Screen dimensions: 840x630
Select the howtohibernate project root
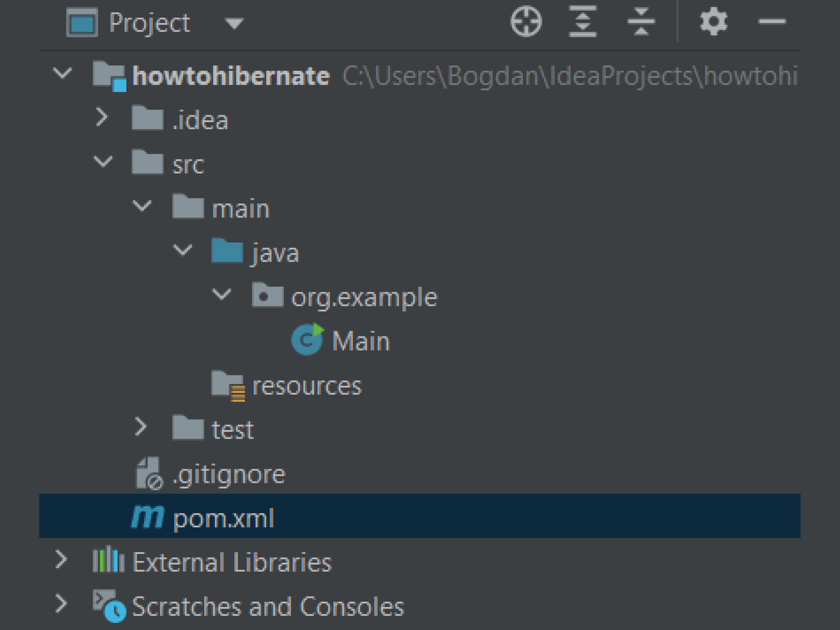pyautogui.click(x=230, y=76)
